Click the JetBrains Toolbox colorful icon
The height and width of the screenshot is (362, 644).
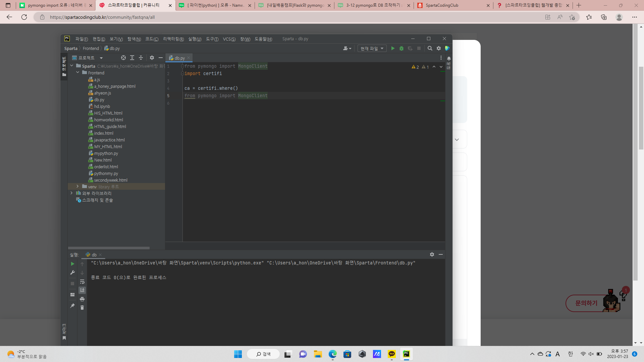pos(447,49)
